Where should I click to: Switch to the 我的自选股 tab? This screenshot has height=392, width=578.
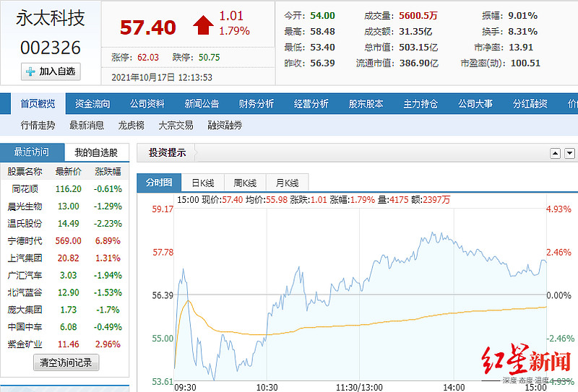click(x=97, y=152)
